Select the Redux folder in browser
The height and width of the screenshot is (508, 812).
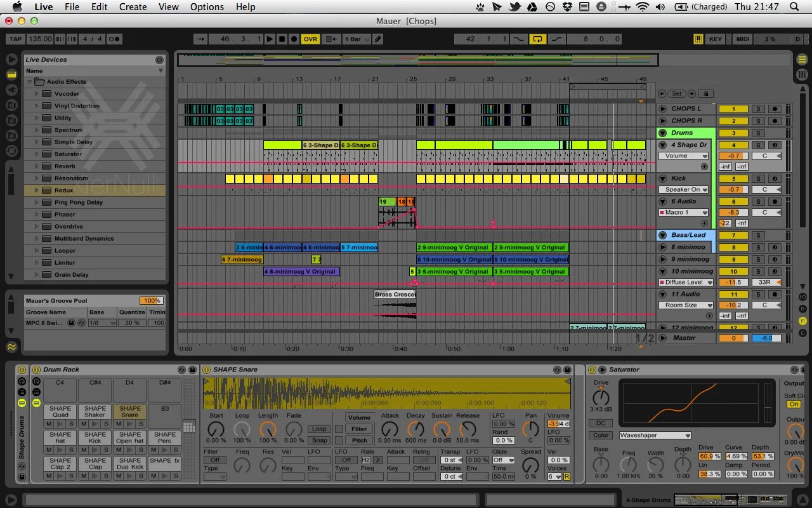pyautogui.click(x=95, y=190)
